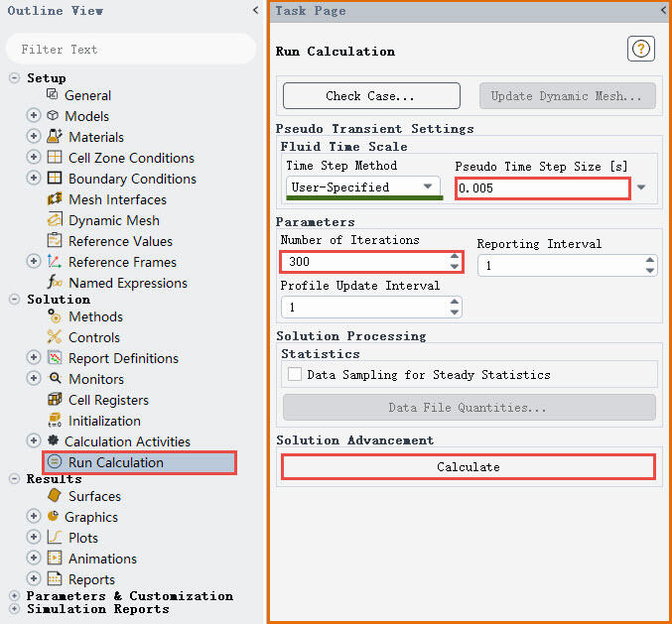
Task: Open the Time Step Method dropdown
Action: [363, 187]
